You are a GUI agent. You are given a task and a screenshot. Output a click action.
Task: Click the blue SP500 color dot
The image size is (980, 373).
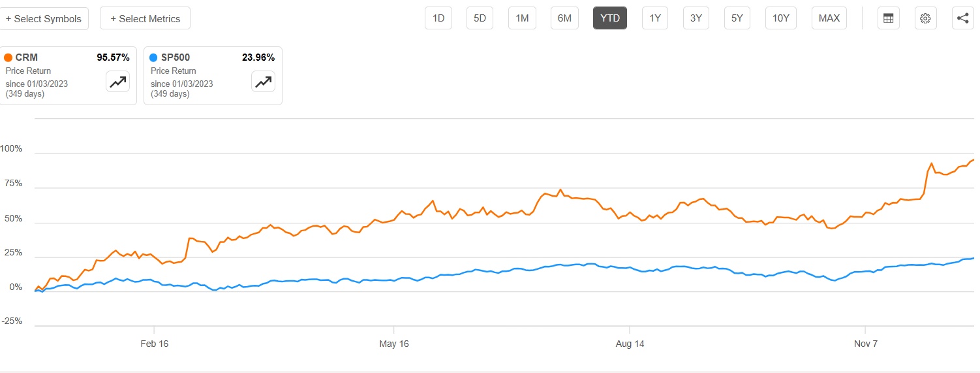(x=153, y=57)
